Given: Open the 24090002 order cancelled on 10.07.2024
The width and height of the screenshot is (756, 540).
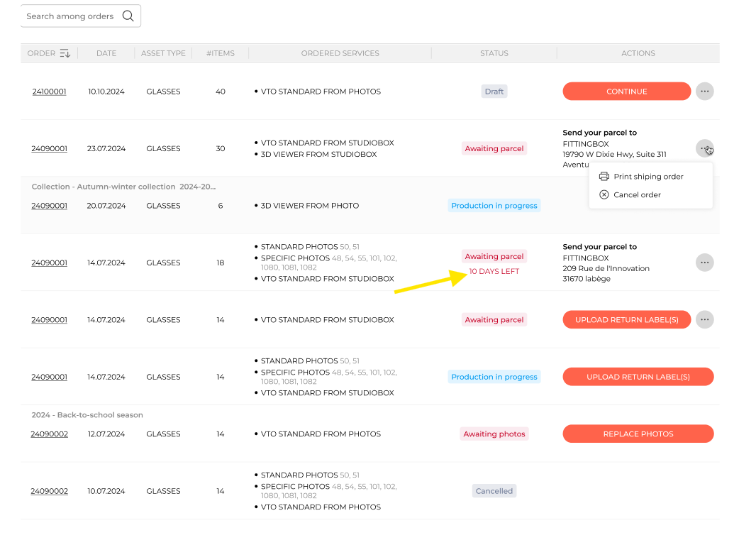Looking at the screenshot, I should point(49,490).
